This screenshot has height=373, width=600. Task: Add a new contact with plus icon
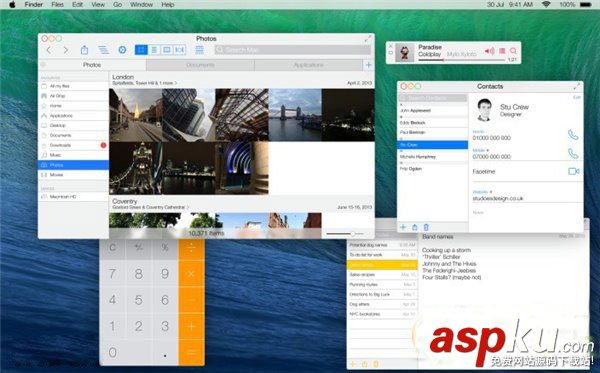(x=403, y=227)
